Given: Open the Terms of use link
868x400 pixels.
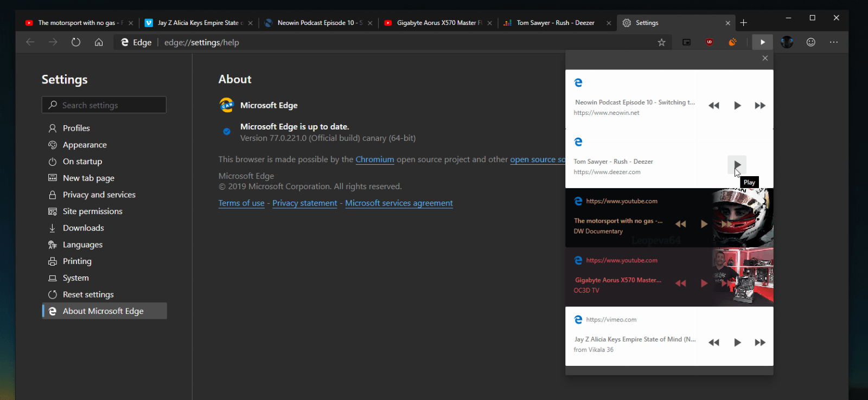Looking at the screenshot, I should point(241,203).
